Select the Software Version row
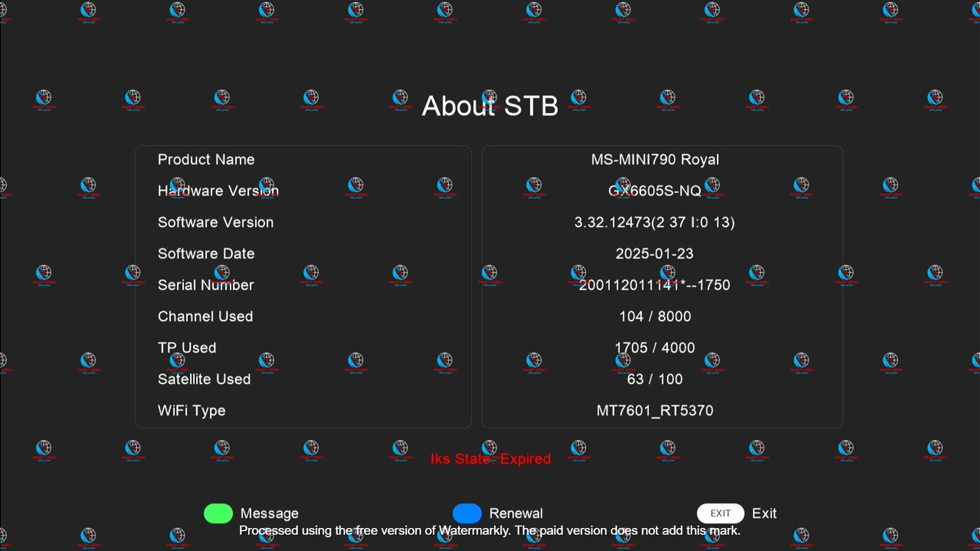The width and height of the screenshot is (980, 551). [215, 222]
